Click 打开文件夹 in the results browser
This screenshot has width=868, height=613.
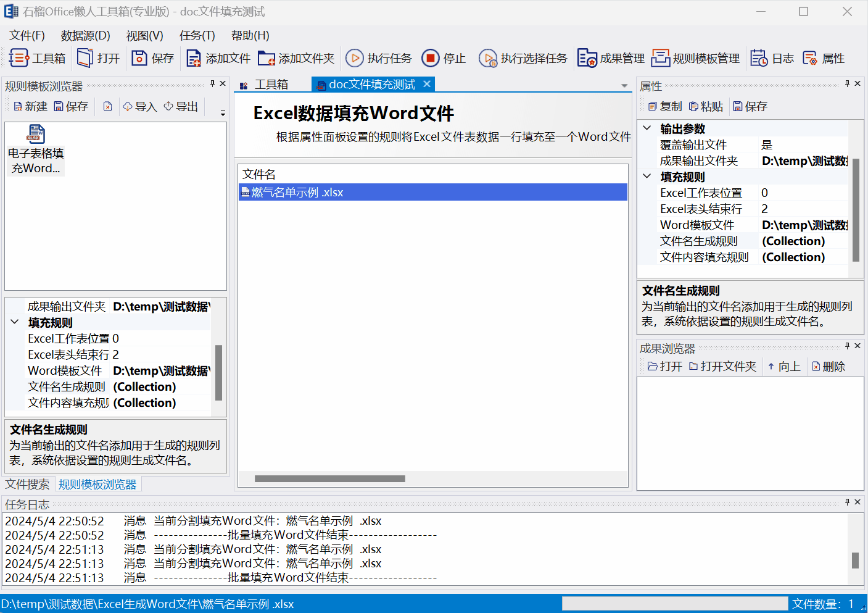click(x=722, y=366)
